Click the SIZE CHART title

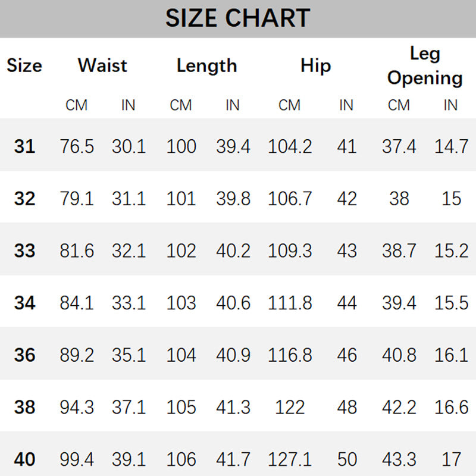pos(238,18)
